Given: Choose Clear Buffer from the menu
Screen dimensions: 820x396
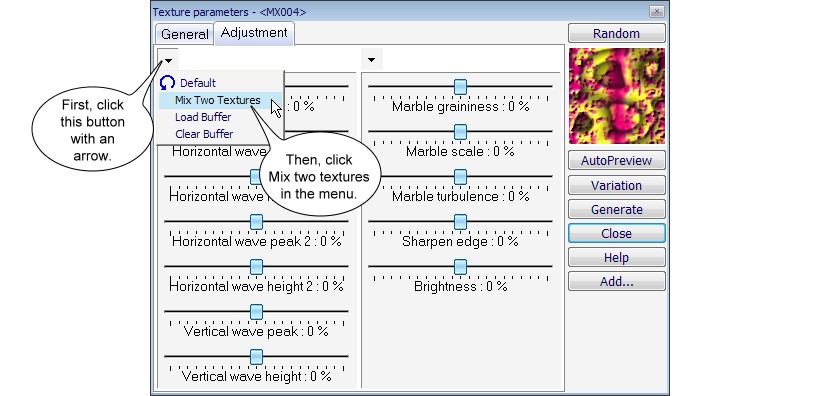Looking at the screenshot, I should [204, 134].
